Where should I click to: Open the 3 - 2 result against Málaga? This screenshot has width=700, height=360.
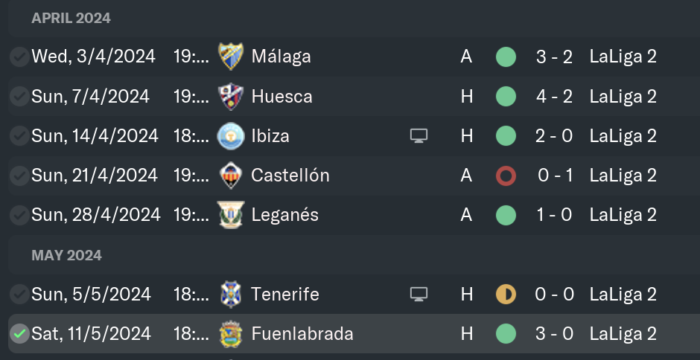pyautogui.click(x=554, y=57)
